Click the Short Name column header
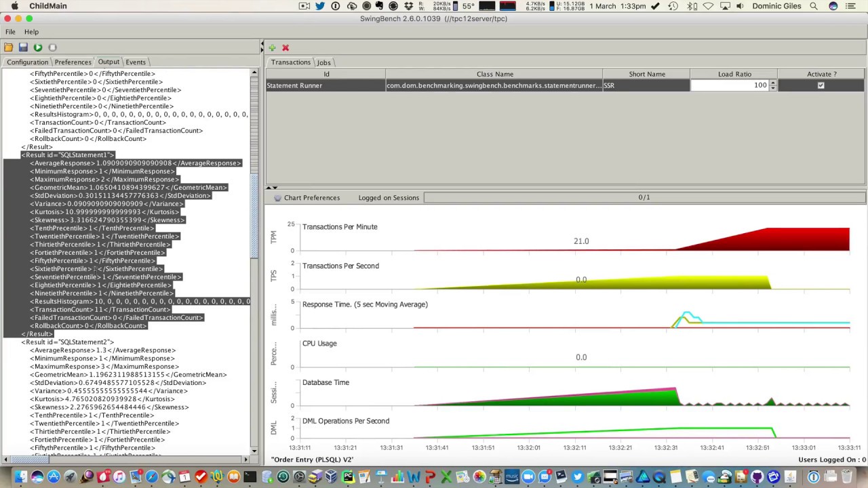The height and width of the screenshot is (488, 868). click(x=646, y=74)
